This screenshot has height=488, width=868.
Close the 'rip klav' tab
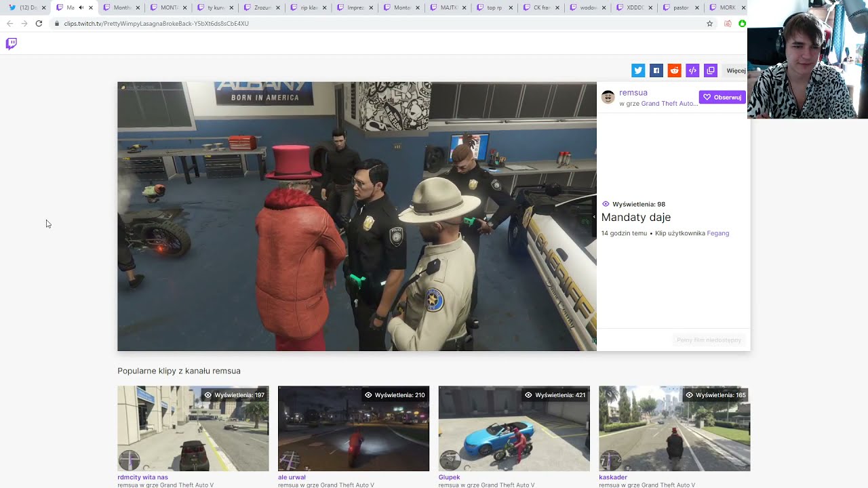325,7
